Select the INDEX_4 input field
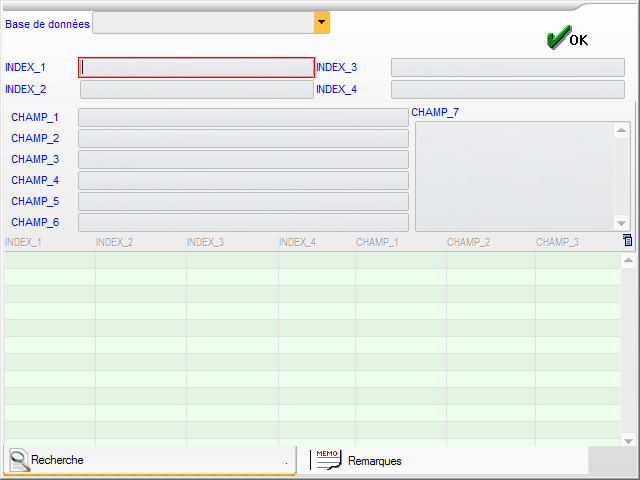Screen dimensions: 640x480 click(507, 89)
